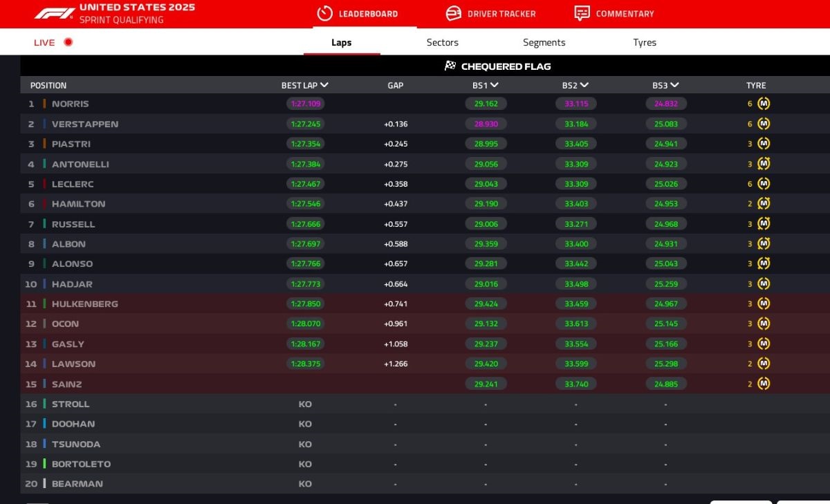Click Norris's medium tyre icon
The width and height of the screenshot is (830, 504).
tap(764, 104)
